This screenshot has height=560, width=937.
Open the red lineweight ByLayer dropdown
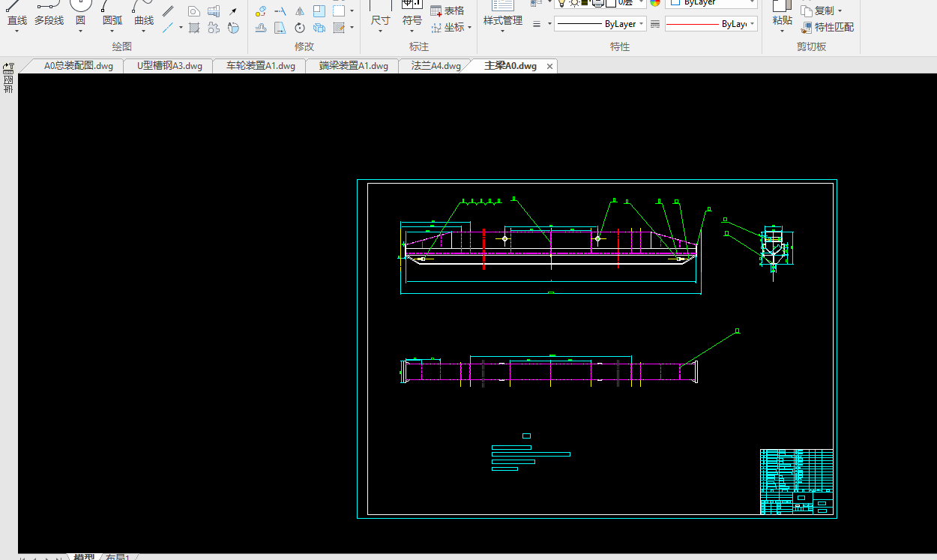711,24
